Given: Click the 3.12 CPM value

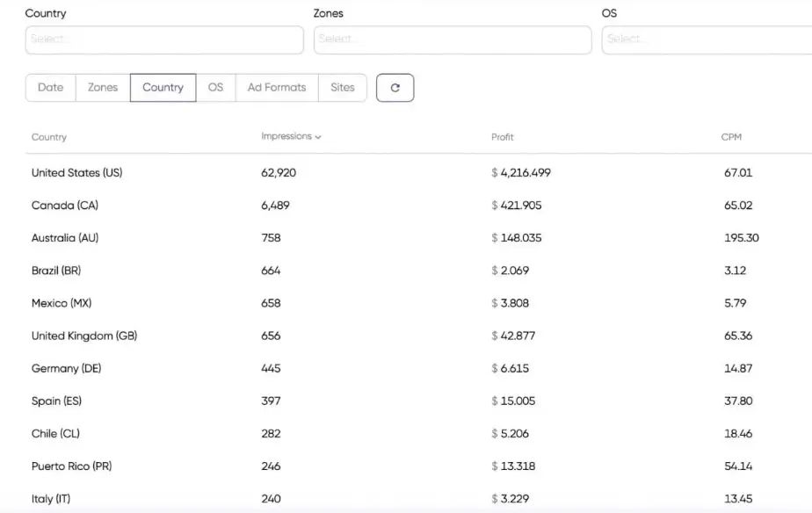Looking at the screenshot, I should point(736,271).
